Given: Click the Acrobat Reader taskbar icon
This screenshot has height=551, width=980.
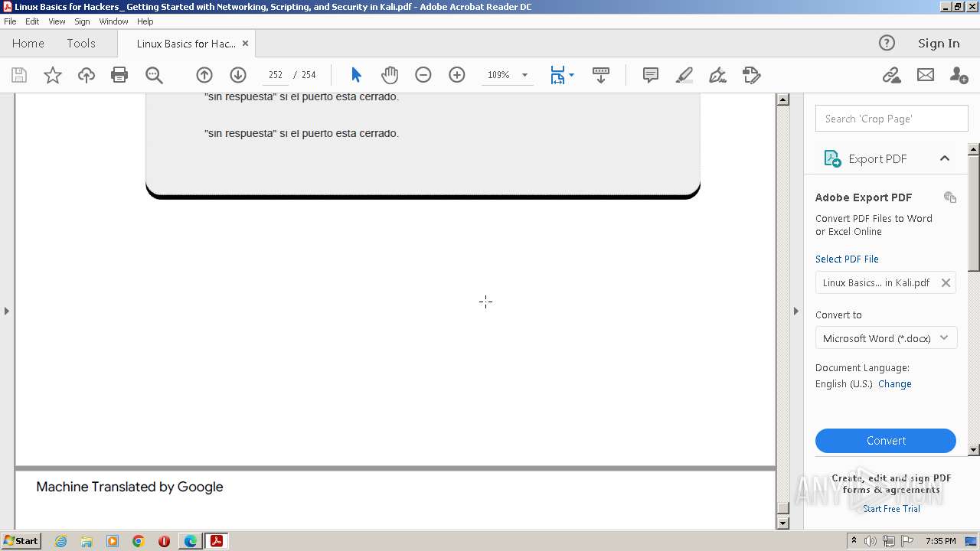Looking at the screenshot, I should pos(217,541).
